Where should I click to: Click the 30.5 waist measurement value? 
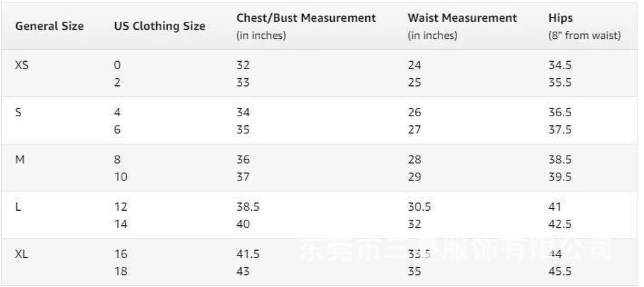(x=419, y=207)
